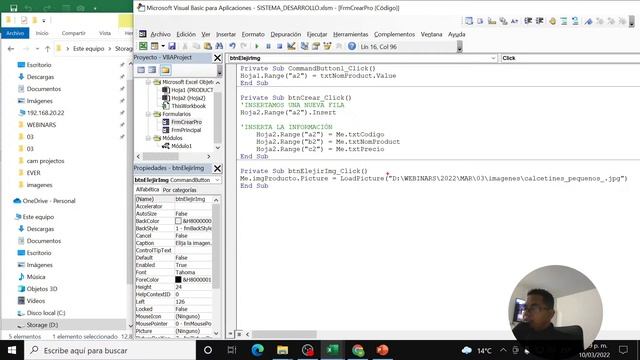Viewport: 640px width, 360px height.
Task: Open the Archivo menu in VBA editor
Action: 160,34
